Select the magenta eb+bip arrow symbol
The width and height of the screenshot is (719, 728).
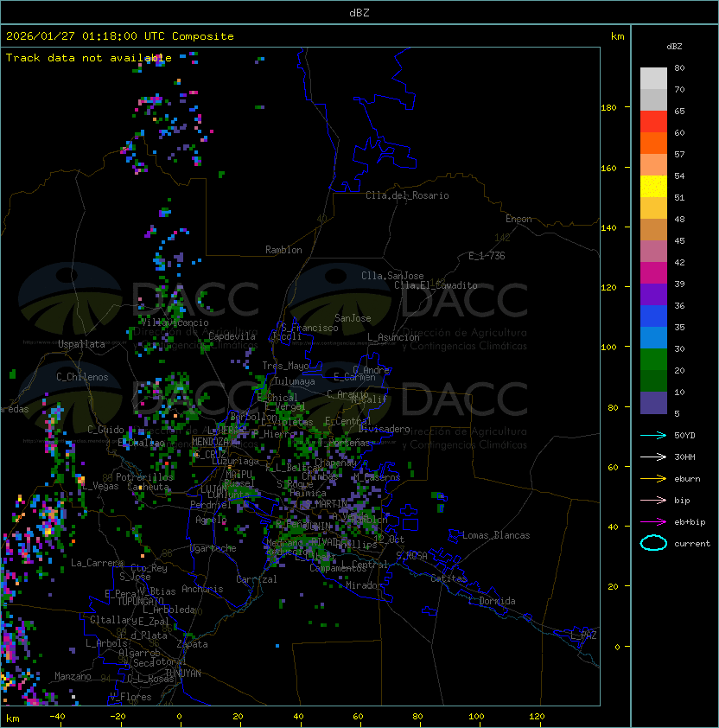[653, 521]
